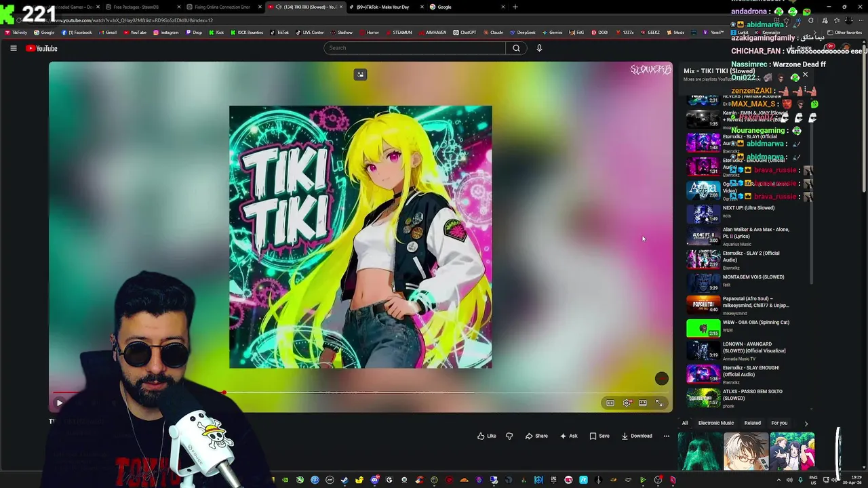Screen dimensions: 868x488
Task: Open the ChatGPT bookmark
Action: click(x=465, y=33)
